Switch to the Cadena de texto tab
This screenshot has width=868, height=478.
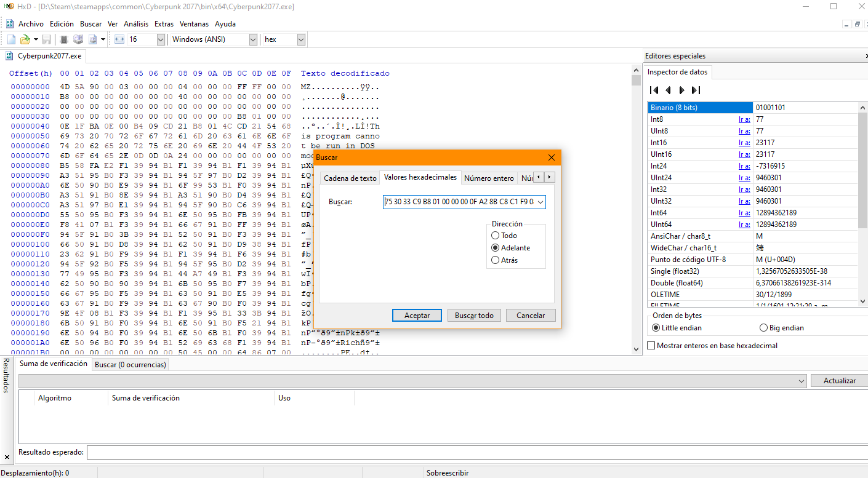coord(350,178)
